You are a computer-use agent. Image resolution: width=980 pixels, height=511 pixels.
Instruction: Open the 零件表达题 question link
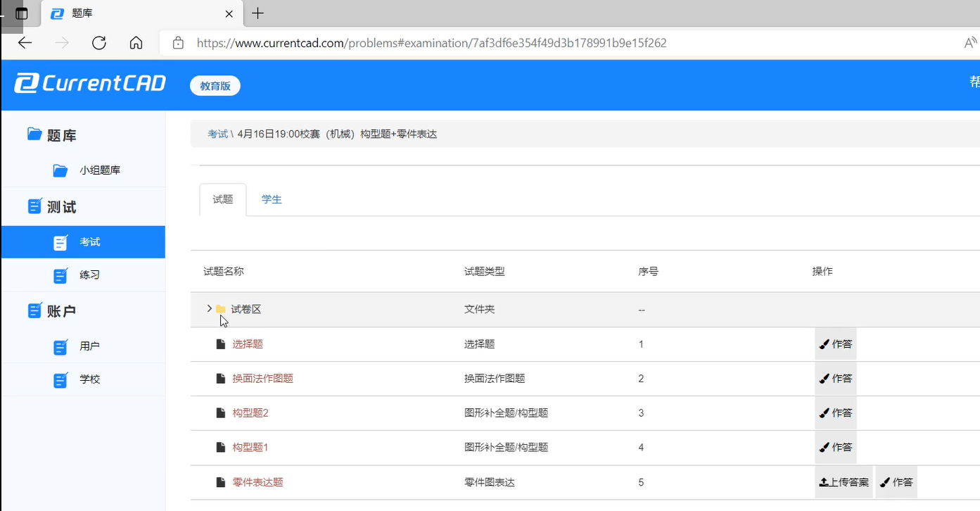click(257, 483)
